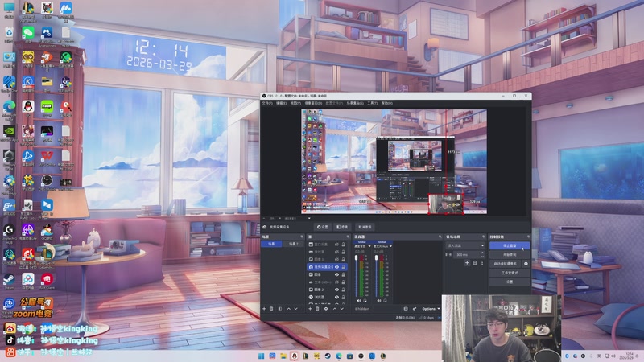Hide the 视频采集设备 source with eye icon
The width and height of the screenshot is (644, 362).
click(336, 267)
